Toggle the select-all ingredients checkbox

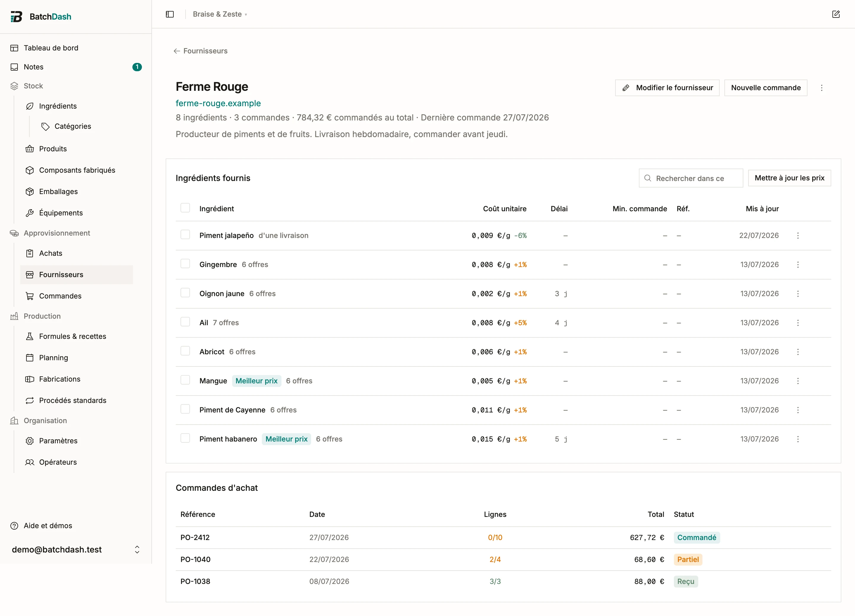pyautogui.click(x=185, y=208)
